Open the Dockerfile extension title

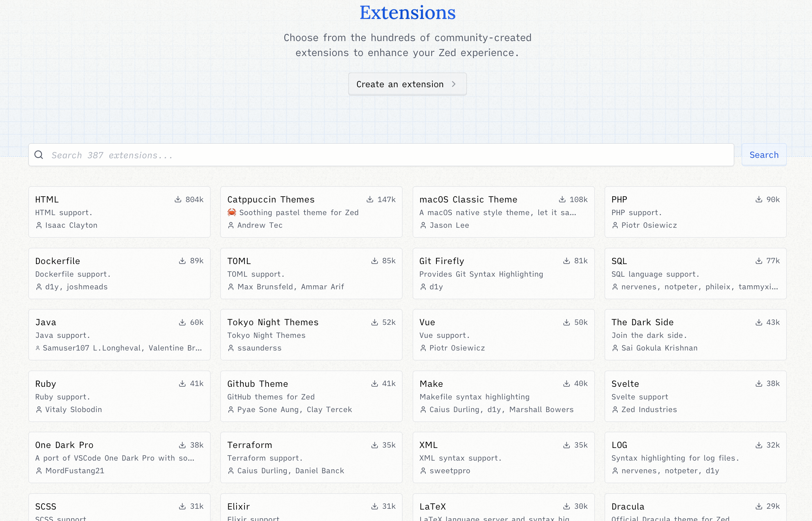[58, 261]
